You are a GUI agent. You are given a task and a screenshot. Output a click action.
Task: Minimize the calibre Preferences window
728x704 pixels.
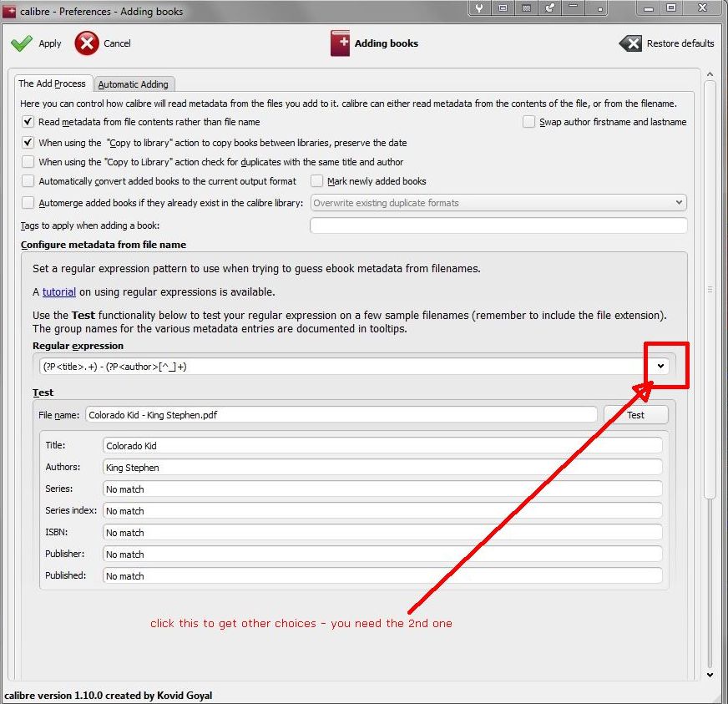click(x=649, y=8)
